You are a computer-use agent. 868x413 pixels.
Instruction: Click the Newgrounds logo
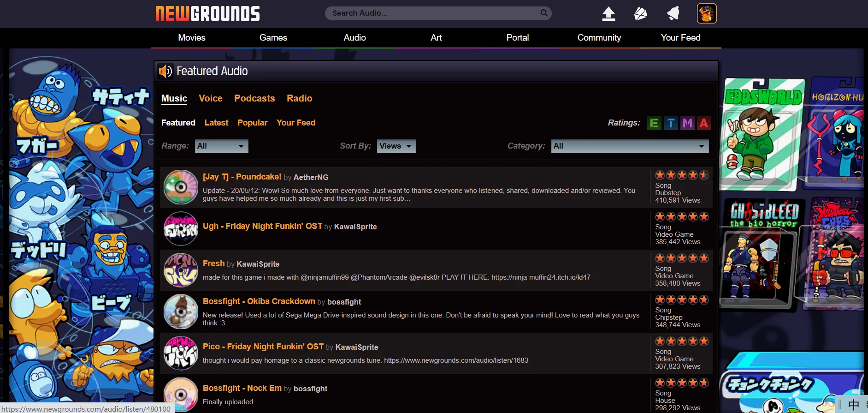pos(207,13)
